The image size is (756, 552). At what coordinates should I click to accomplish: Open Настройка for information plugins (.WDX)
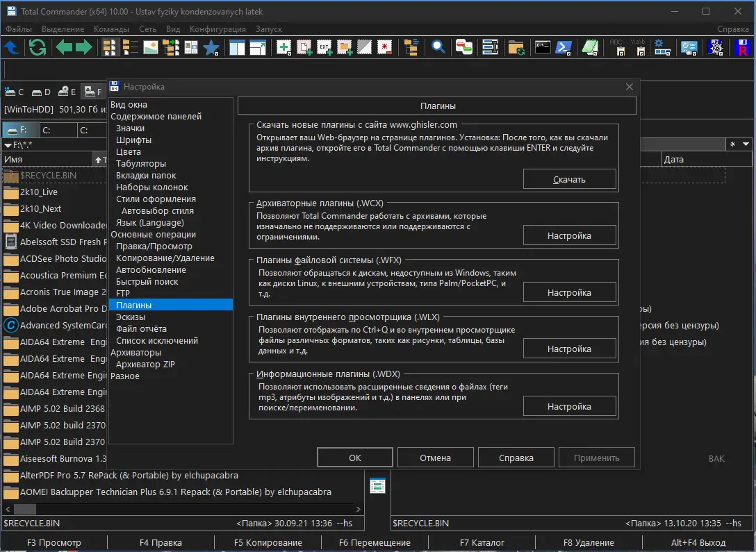(569, 406)
